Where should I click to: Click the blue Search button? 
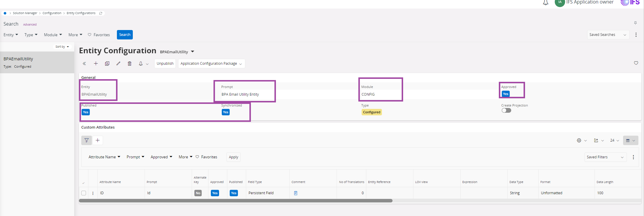(125, 35)
